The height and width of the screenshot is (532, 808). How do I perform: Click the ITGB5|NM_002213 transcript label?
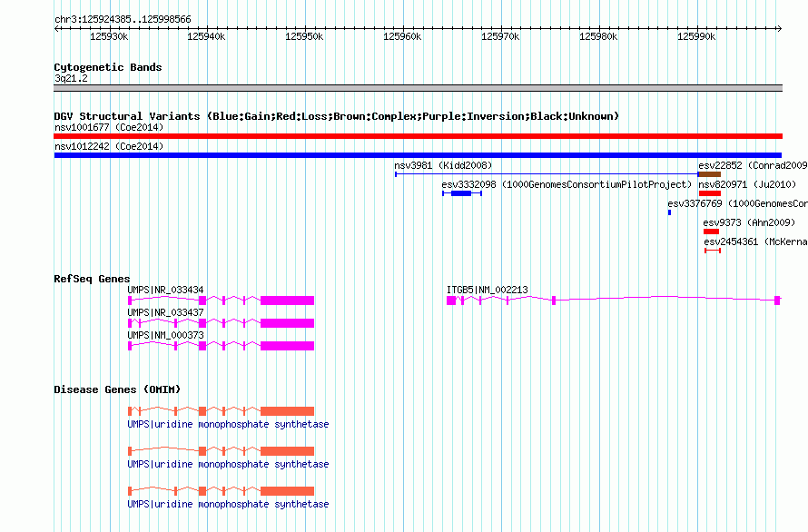pos(487,291)
